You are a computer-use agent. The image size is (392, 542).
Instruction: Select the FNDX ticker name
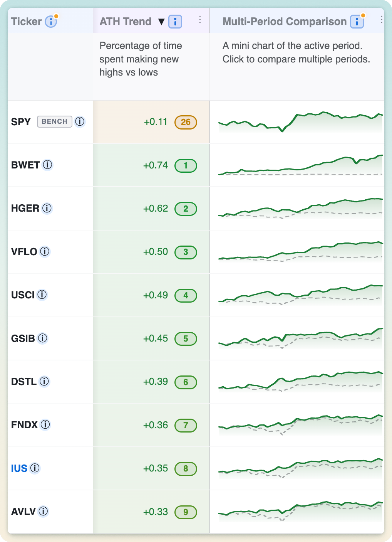(25, 425)
